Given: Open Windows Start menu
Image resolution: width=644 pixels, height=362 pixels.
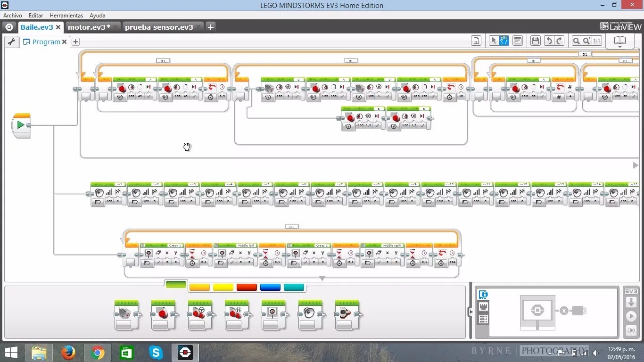Looking at the screenshot, I should [x=11, y=352].
